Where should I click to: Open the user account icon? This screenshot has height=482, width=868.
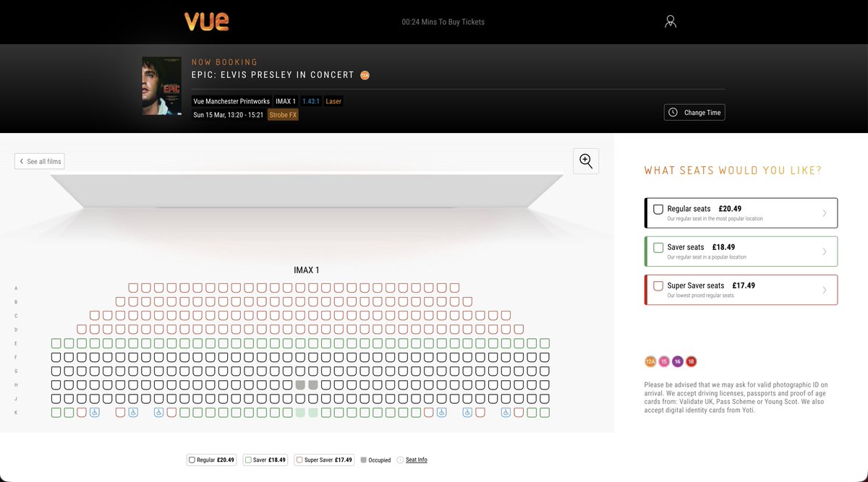click(x=671, y=22)
